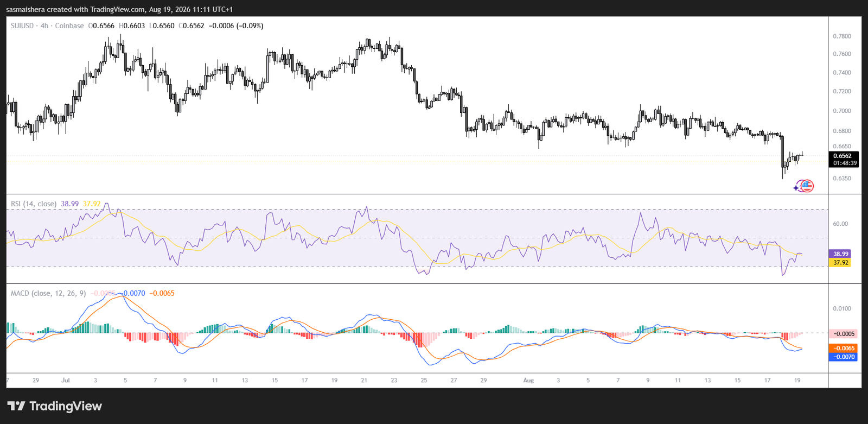The width and height of the screenshot is (868, 424).
Task: Click the SUIUSD symbol name in chart legend
Action: tap(22, 26)
